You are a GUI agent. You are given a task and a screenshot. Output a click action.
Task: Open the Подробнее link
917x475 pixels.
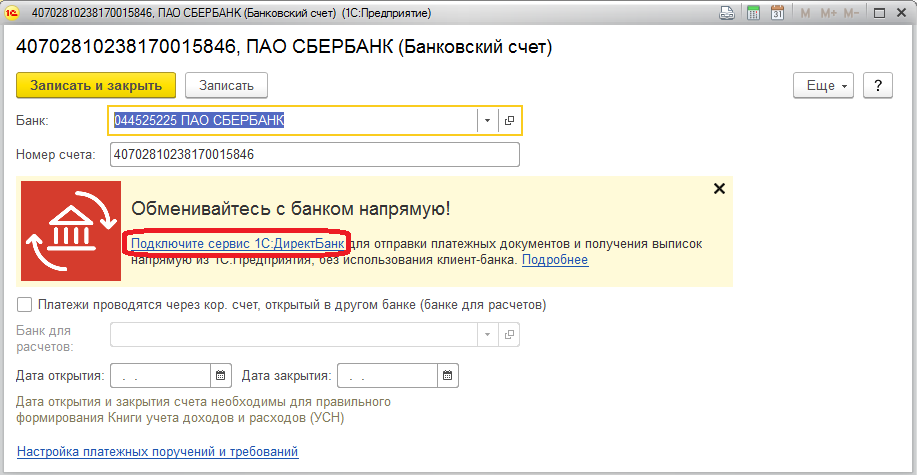point(555,260)
